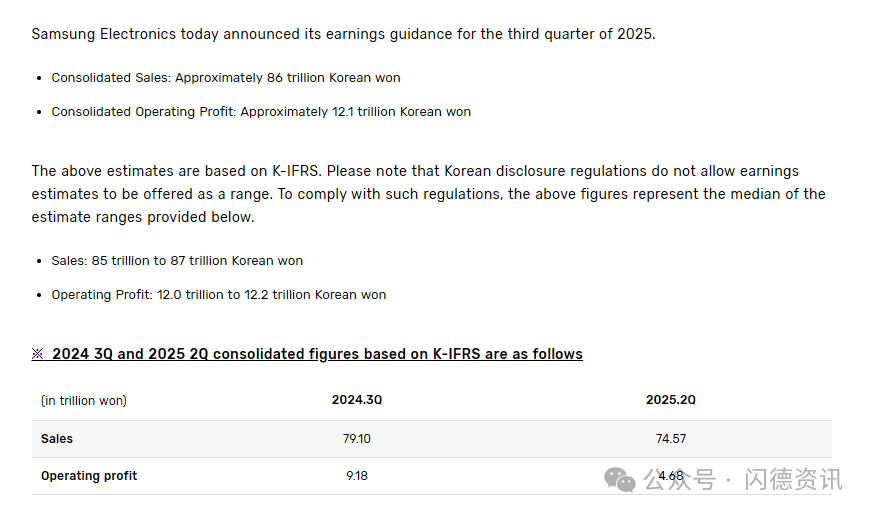
Task: Click the Sales 85 to 87 trillion bullet
Action: pos(177,261)
